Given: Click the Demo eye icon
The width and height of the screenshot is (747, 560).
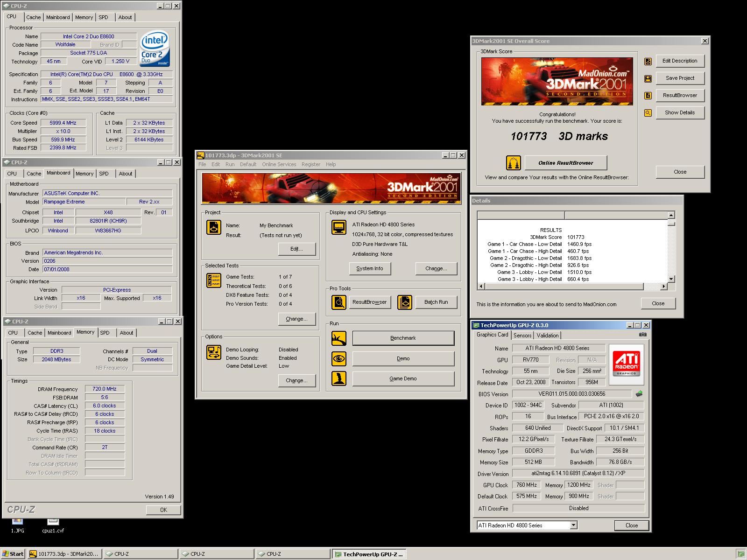Looking at the screenshot, I should point(339,358).
